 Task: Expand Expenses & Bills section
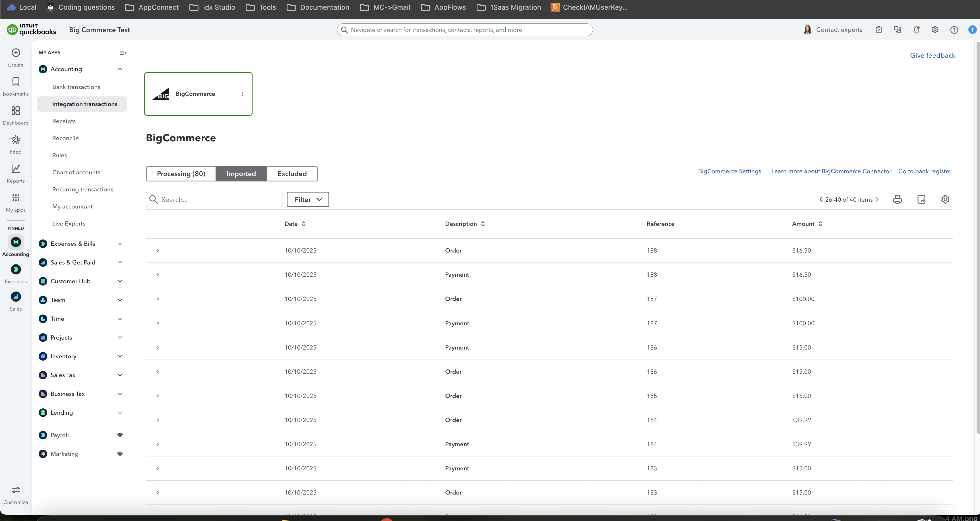120,244
